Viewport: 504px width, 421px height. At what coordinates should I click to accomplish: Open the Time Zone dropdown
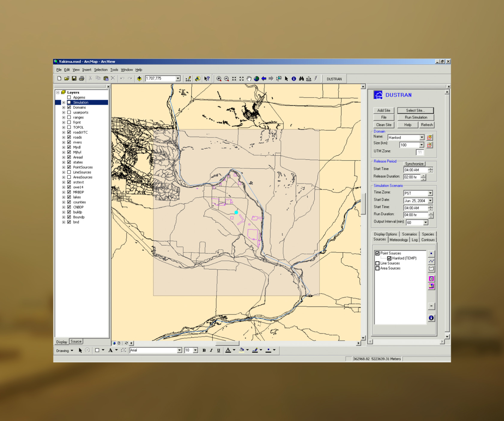[x=430, y=193]
